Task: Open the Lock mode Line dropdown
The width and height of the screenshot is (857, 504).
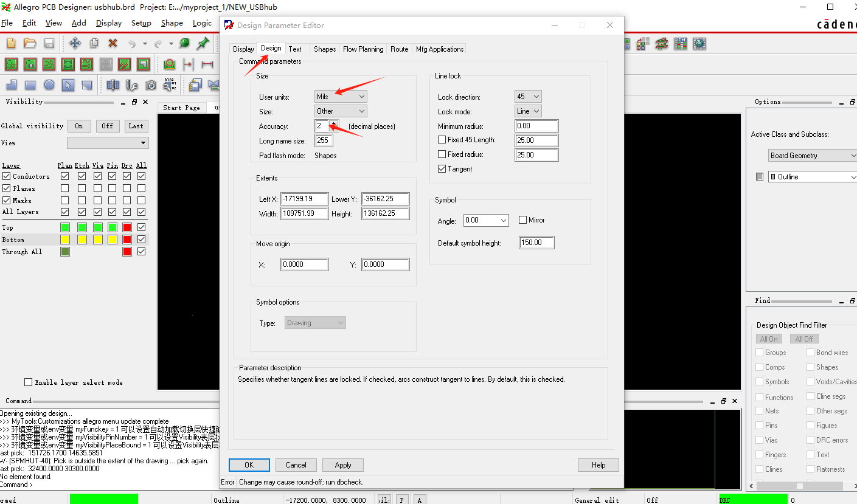Action: [528, 111]
